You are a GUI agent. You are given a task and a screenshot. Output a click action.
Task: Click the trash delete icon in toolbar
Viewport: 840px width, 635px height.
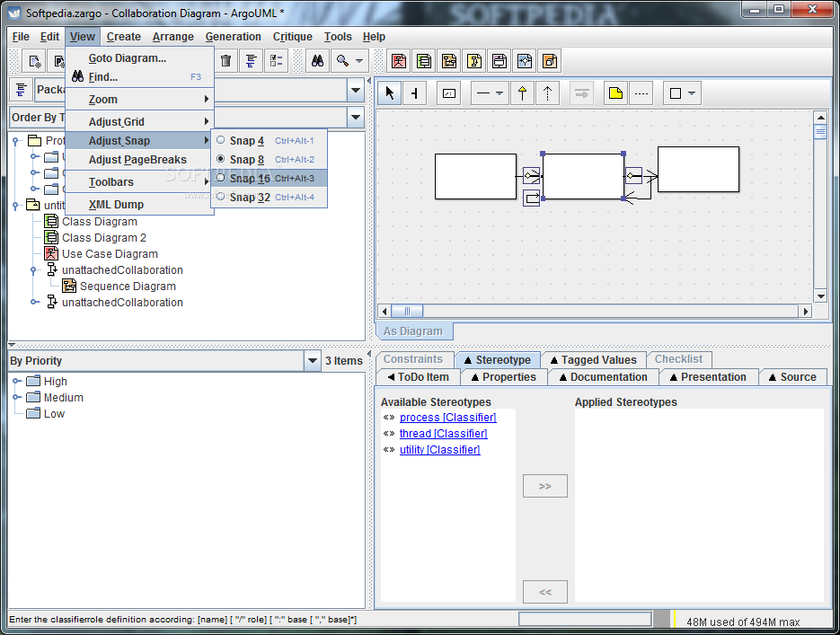pyautogui.click(x=225, y=61)
